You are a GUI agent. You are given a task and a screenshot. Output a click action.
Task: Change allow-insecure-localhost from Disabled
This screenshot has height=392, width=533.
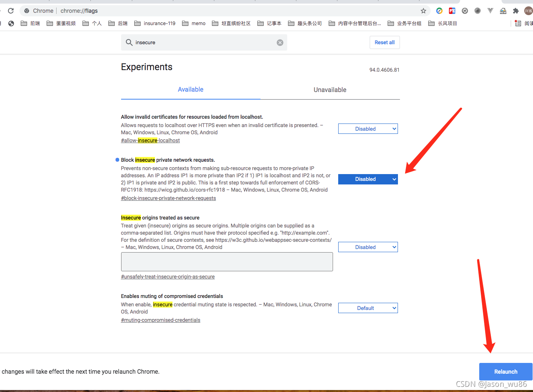click(367, 128)
